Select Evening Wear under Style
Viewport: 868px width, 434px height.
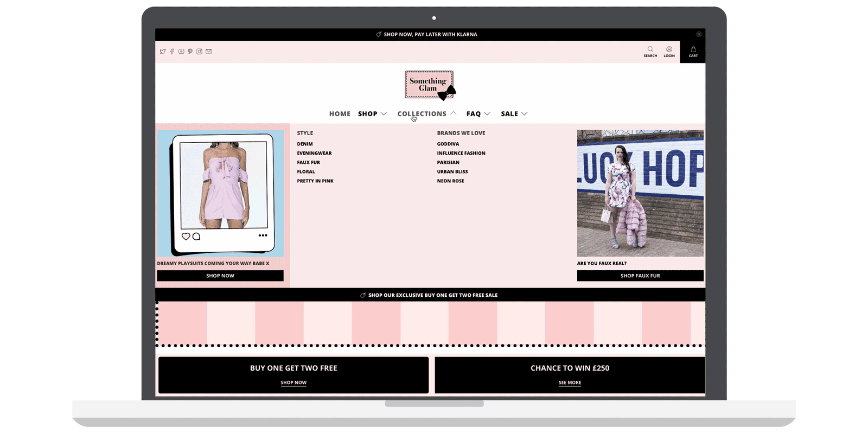tap(314, 154)
